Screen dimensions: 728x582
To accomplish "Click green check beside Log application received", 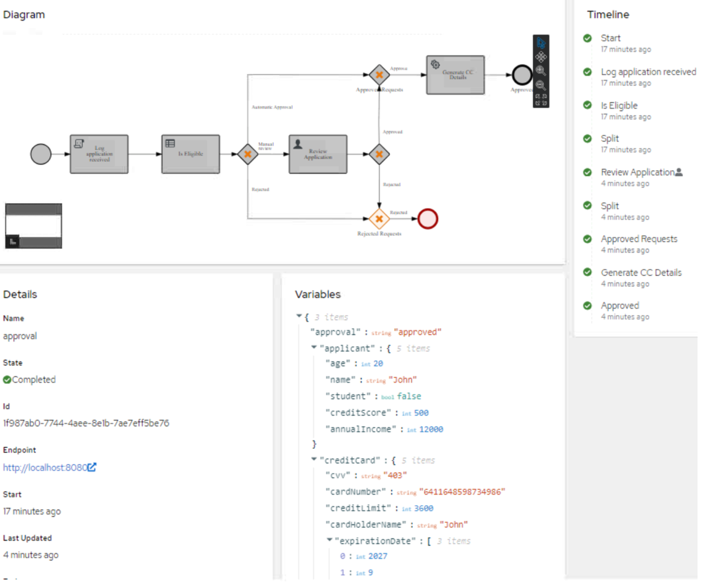I will click(x=587, y=72).
